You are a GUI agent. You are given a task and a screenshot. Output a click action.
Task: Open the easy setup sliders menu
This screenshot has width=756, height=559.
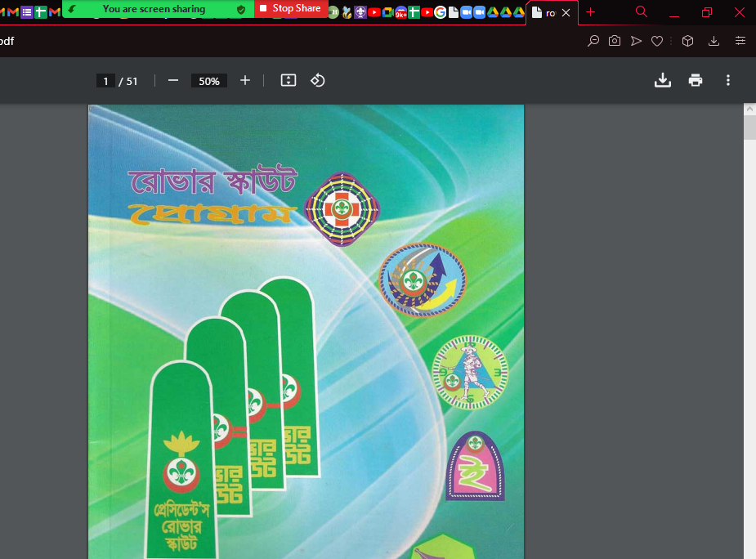[x=740, y=41]
